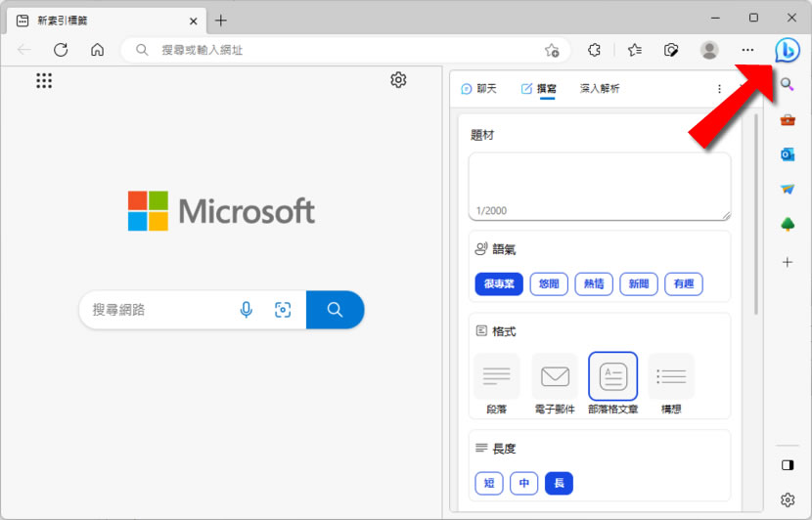The height and width of the screenshot is (520, 812).
Task: Choose the 電子郵件 format
Action: click(x=555, y=383)
